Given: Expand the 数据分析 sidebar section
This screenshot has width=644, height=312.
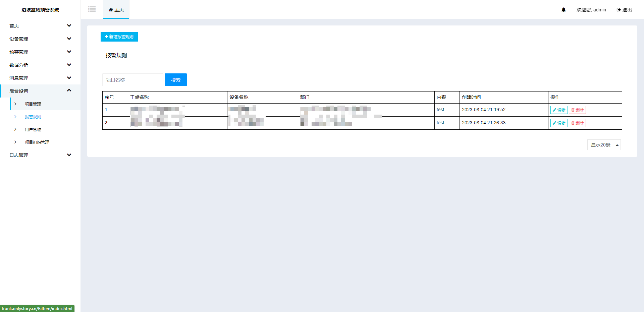Looking at the screenshot, I should (x=40, y=65).
